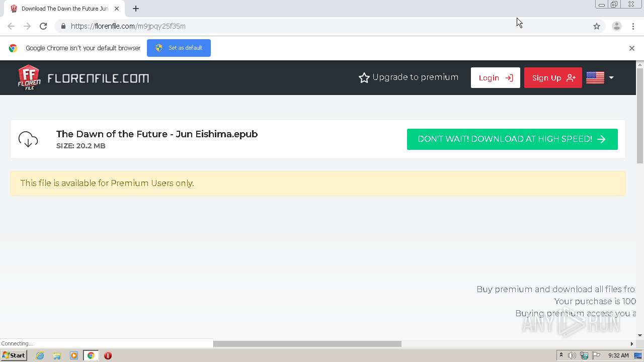This screenshot has height=362, width=644.
Task: Open the Windows Start menu
Action: click(x=14, y=355)
